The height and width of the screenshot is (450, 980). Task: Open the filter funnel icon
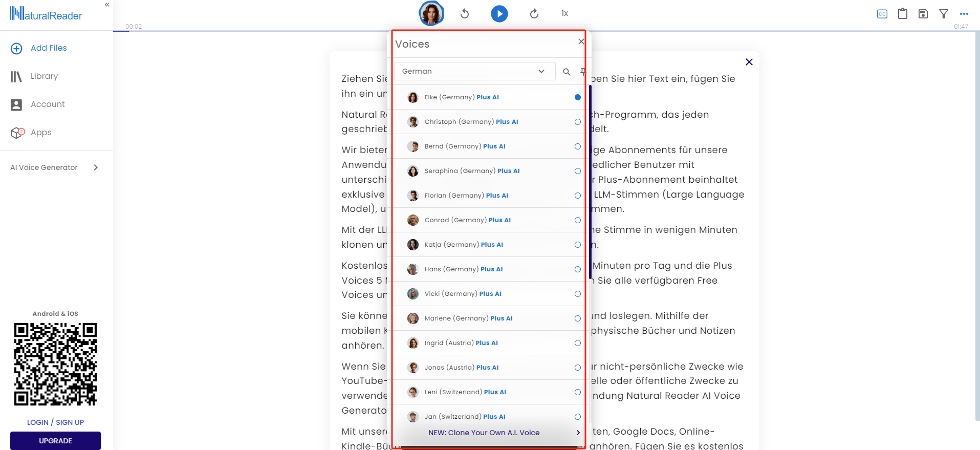pos(944,14)
